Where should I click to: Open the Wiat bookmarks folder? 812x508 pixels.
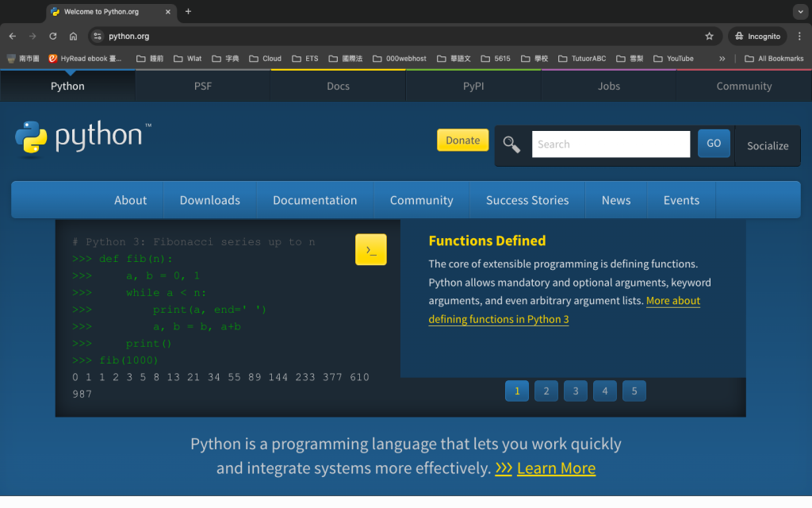click(x=187, y=59)
